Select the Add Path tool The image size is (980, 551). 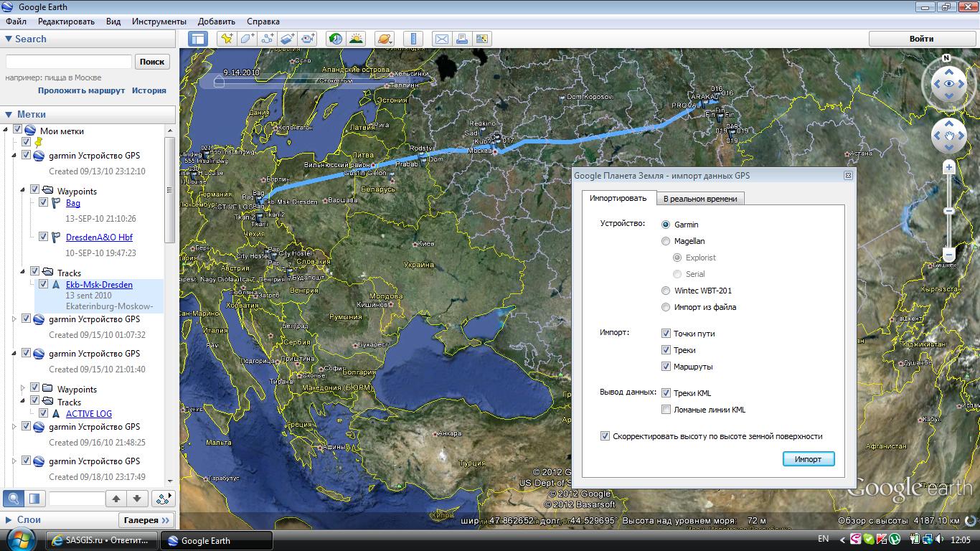[268, 39]
